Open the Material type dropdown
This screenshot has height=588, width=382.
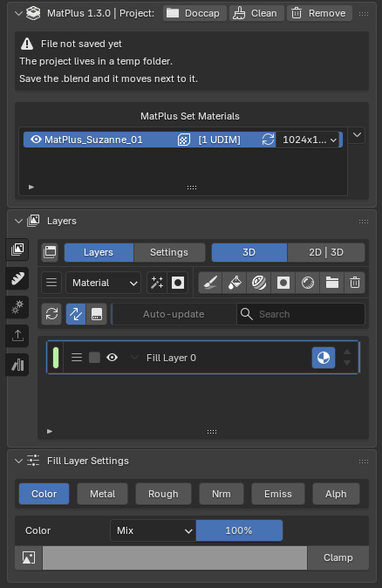(103, 283)
